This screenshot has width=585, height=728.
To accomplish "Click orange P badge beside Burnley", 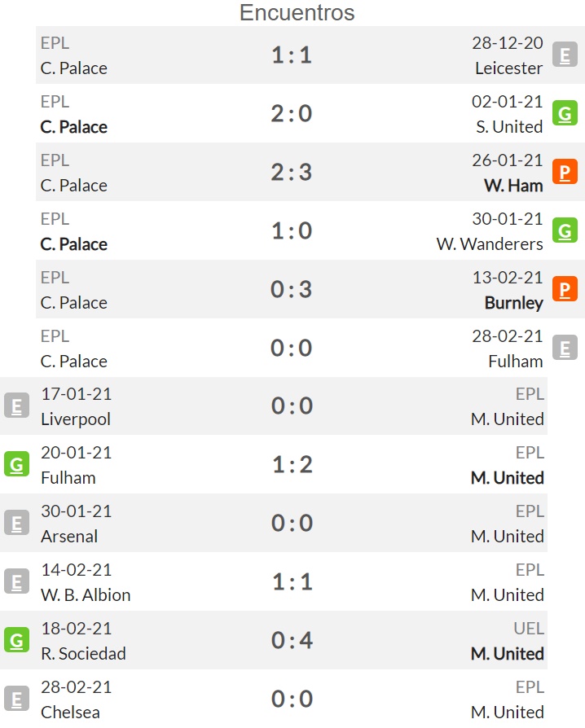I will point(565,289).
